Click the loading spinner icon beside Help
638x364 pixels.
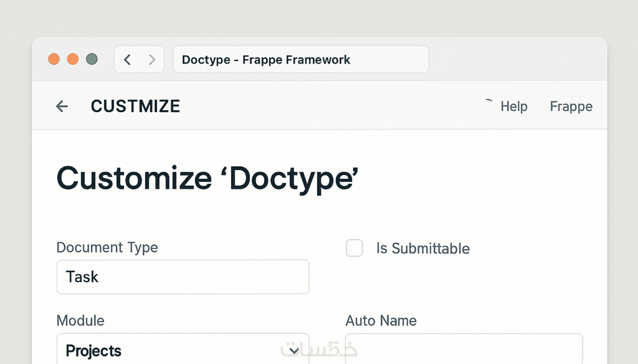489,101
